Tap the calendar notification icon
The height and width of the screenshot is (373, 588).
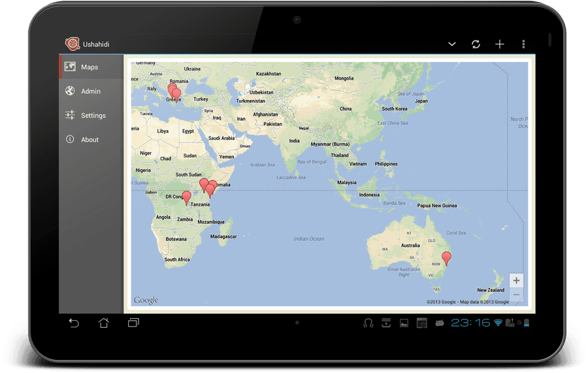pos(422,323)
